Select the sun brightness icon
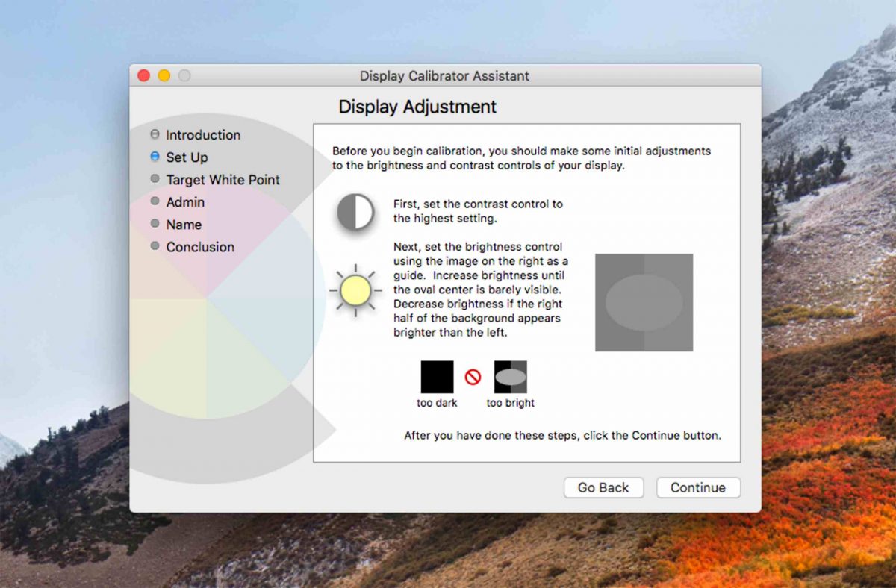The height and width of the screenshot is (588, 896). click(356, 291)
